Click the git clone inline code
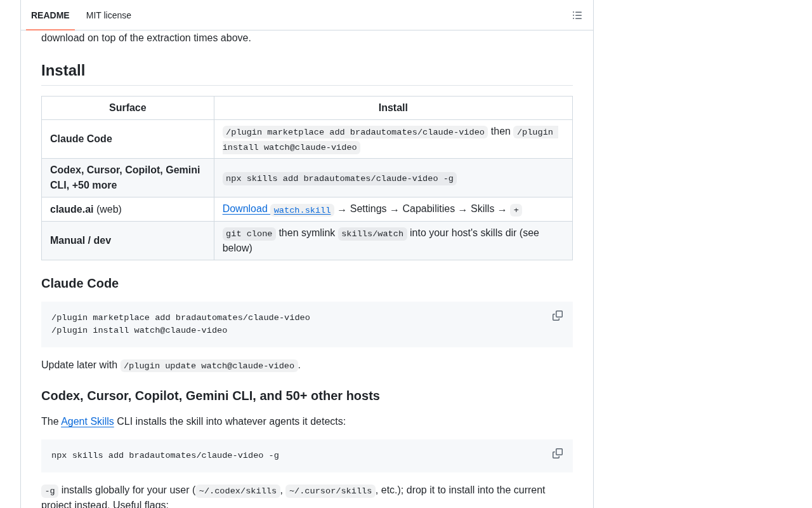This screenshot has height=508, width=812. (249, 234)
